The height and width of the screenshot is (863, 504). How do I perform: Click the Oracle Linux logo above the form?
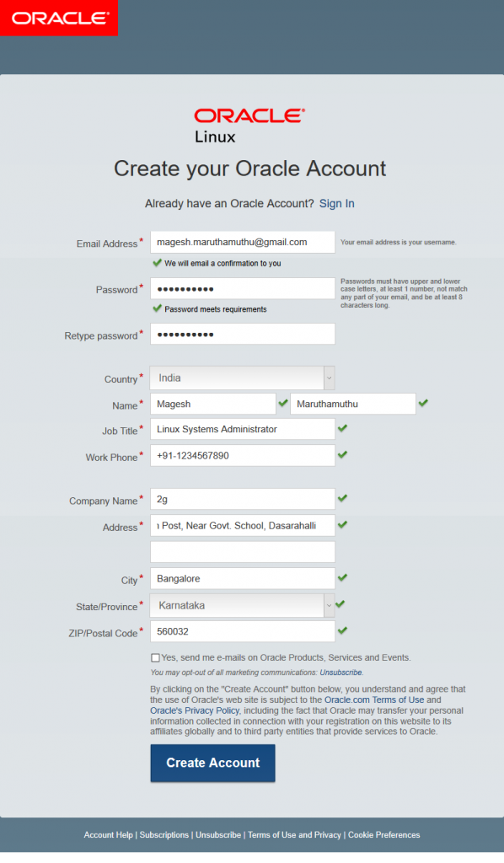pos(248,121)
